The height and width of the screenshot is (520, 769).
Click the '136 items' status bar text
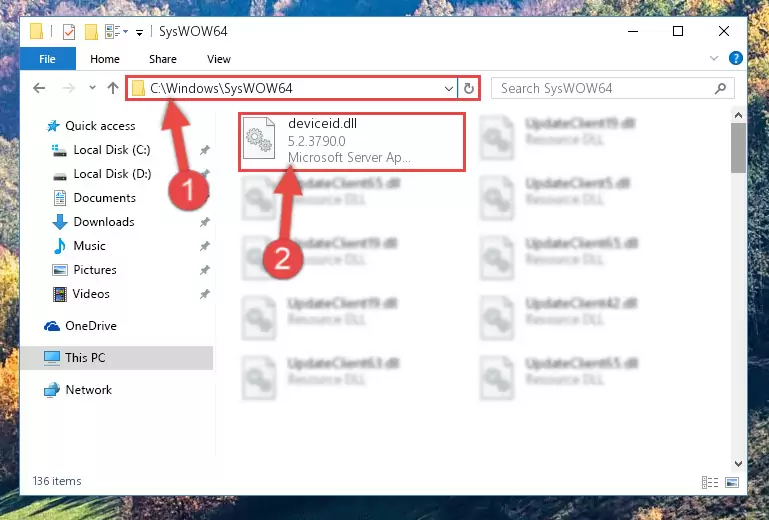57,481
